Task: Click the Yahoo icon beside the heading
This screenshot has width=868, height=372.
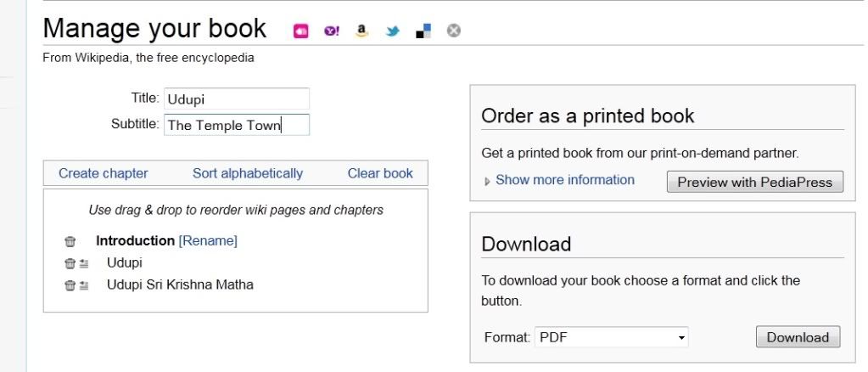Action: point(331,31)
